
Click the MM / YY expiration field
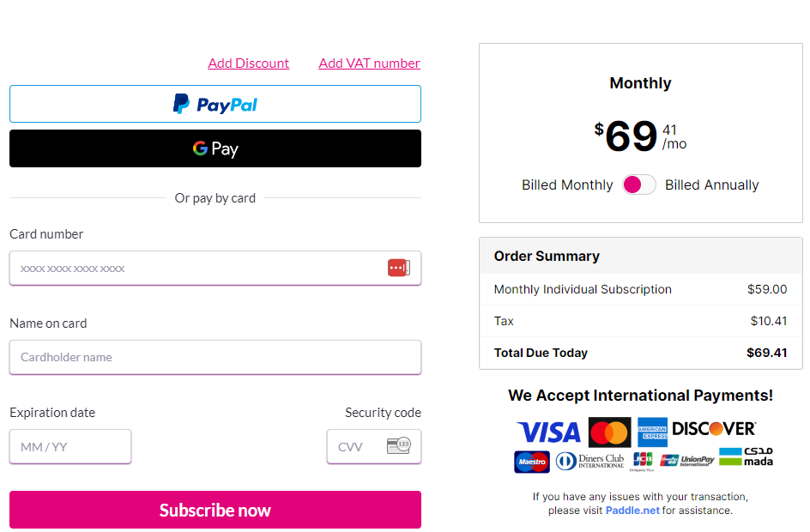coord(70,446)
